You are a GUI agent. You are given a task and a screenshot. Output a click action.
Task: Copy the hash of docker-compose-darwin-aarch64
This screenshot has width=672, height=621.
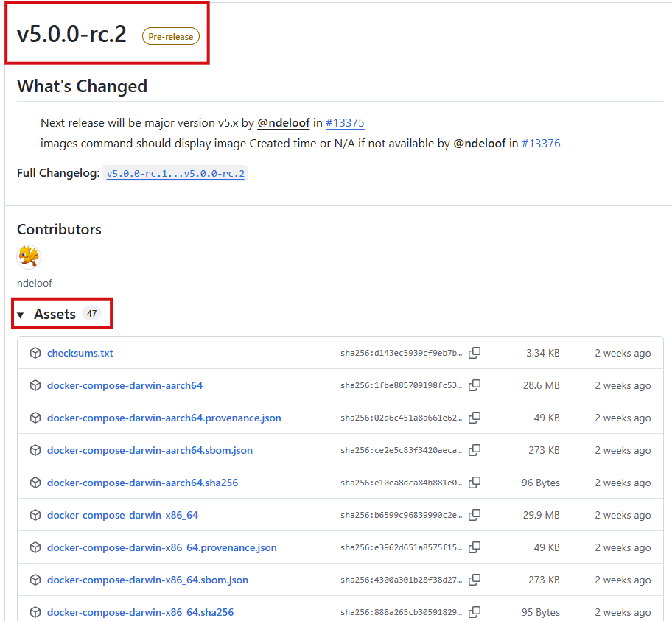tap(475, 385)
